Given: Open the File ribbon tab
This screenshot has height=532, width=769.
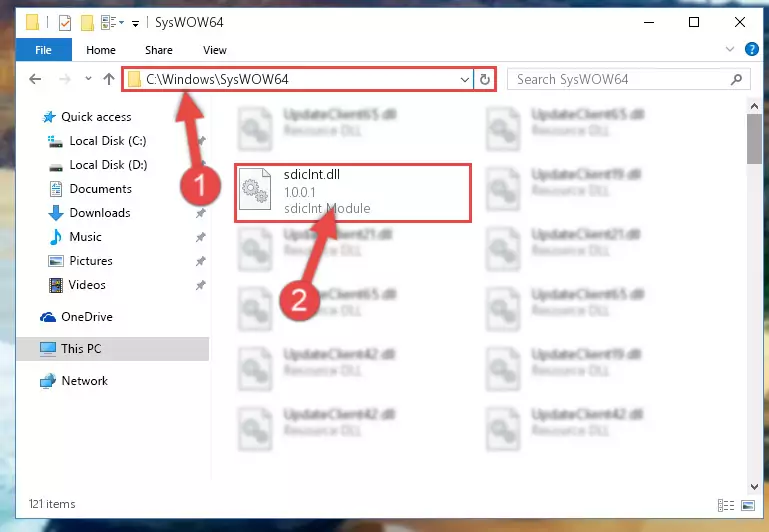Looking at the screenshot, I should point(44,50).
